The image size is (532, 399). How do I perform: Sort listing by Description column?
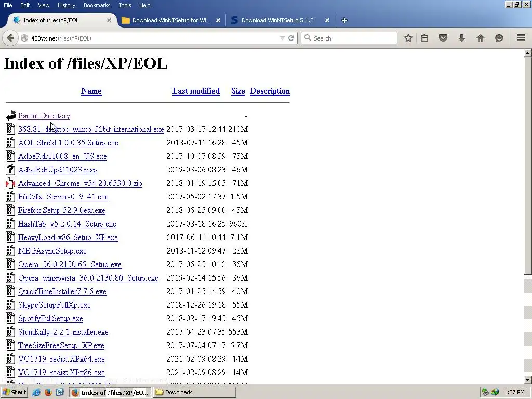(270, 91)
